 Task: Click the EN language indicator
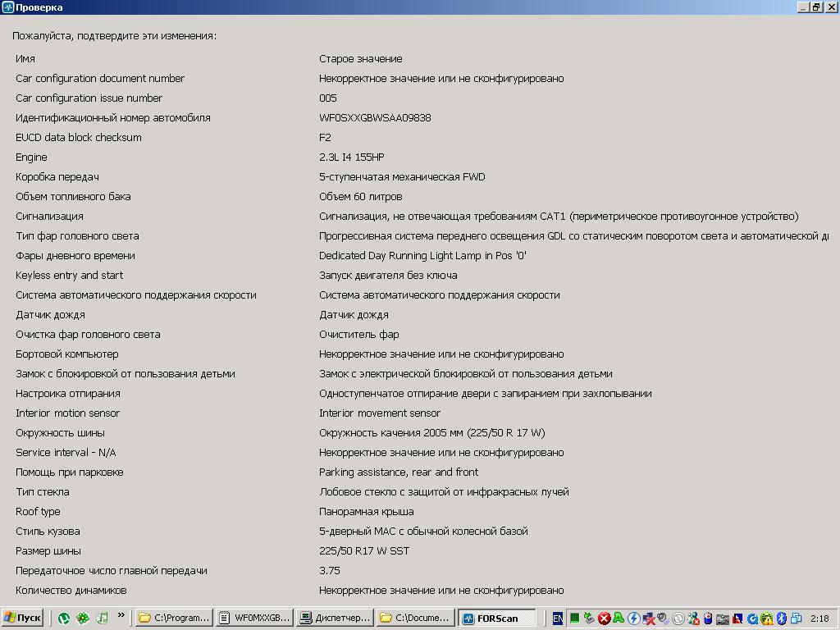558,619
